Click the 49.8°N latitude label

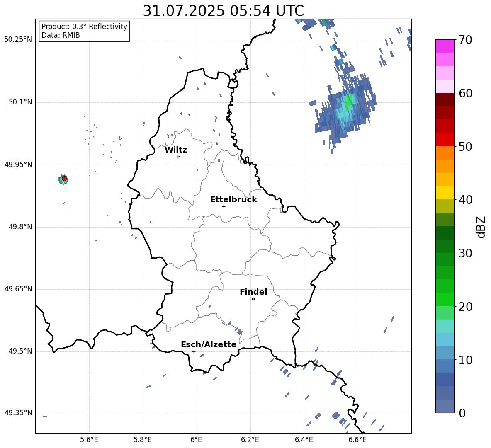(20, 227)
